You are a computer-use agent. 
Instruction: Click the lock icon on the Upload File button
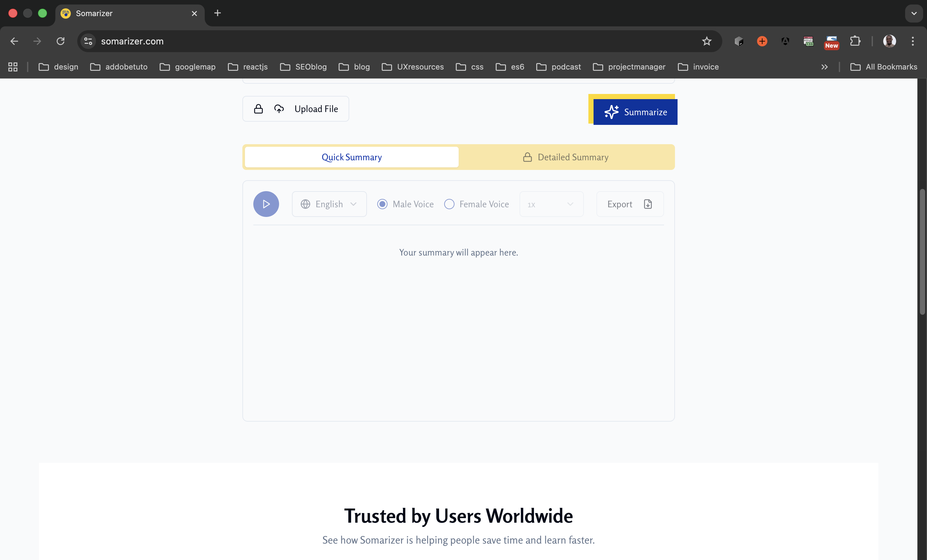click(258, 109)
